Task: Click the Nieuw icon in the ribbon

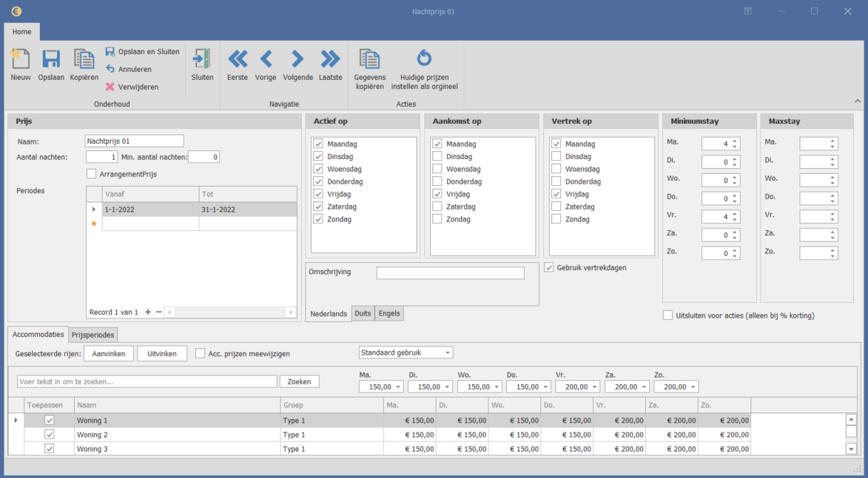Action: tap(21, 58)
